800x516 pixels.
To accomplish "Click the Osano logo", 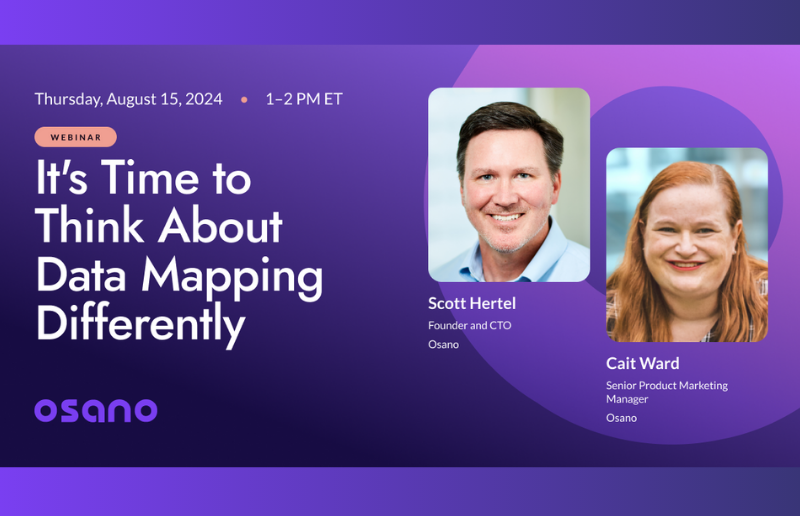I will pos(96,410).
